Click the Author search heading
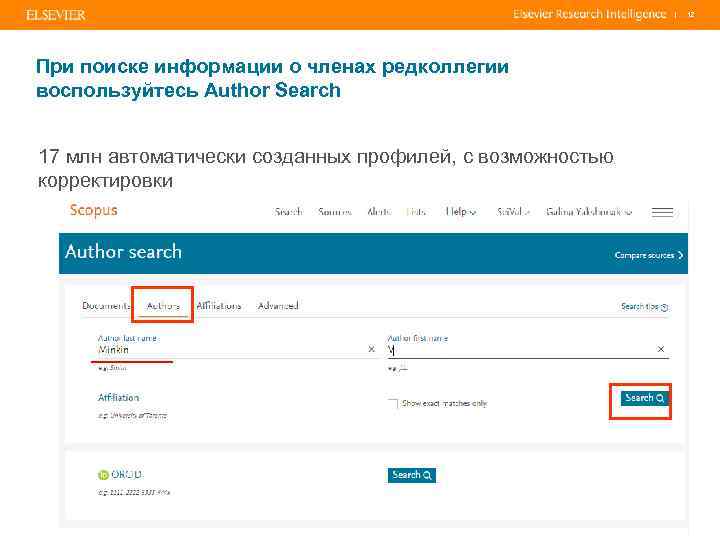This screenshot has height=540, width=720. coord(124,252)
